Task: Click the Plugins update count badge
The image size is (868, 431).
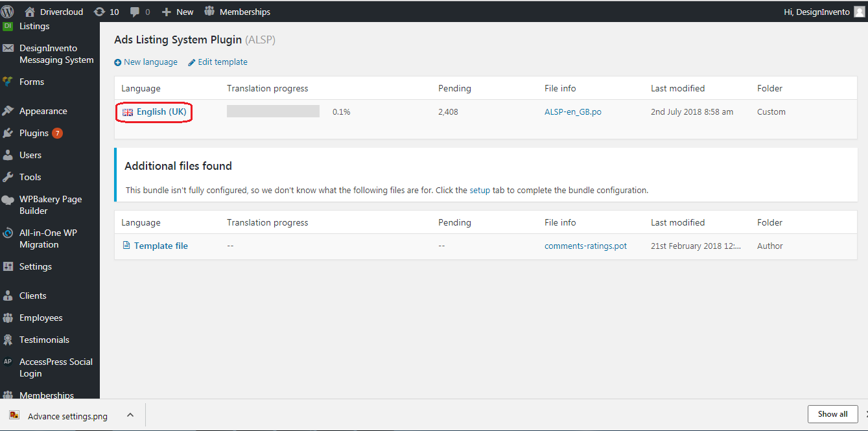Action: (57, 133)
